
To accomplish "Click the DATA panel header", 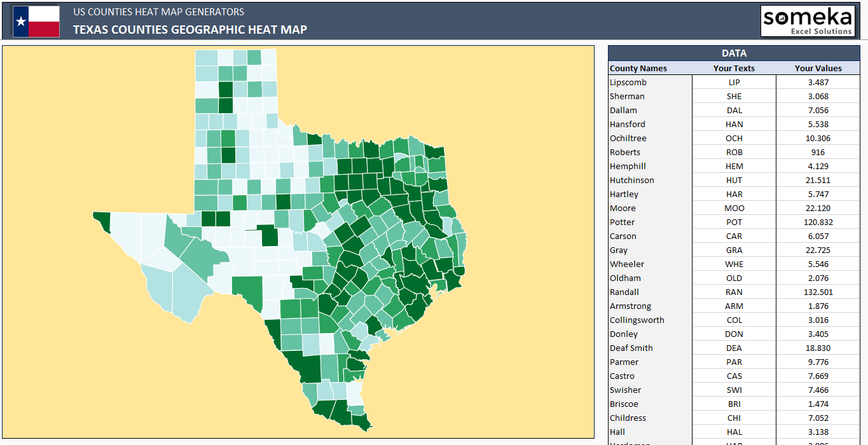I will click(734, 53).
